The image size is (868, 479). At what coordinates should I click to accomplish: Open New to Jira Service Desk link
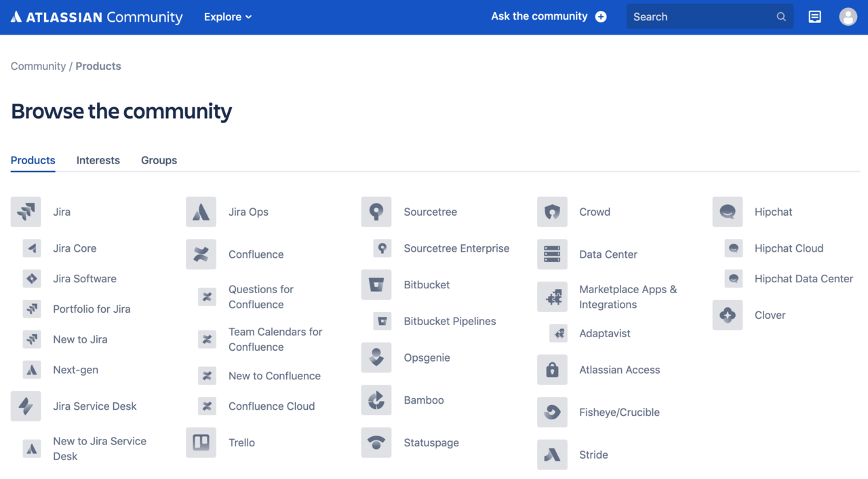coord(100,448)
